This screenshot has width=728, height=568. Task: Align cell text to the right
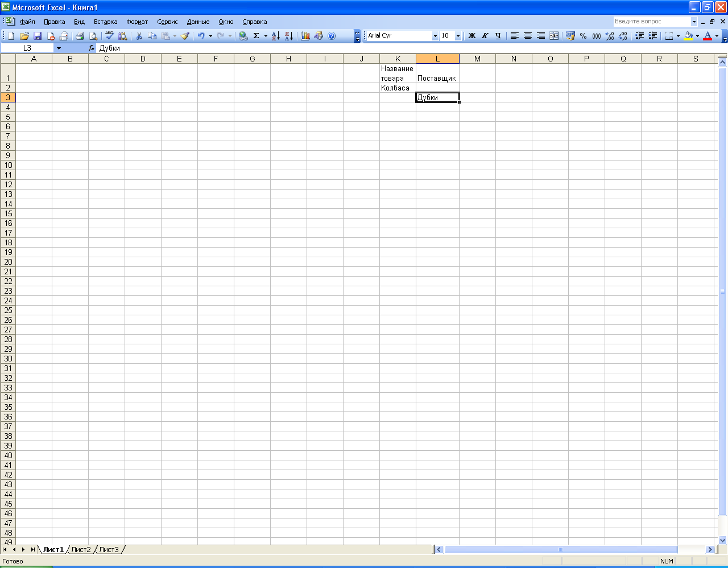[x=541, y=36]
